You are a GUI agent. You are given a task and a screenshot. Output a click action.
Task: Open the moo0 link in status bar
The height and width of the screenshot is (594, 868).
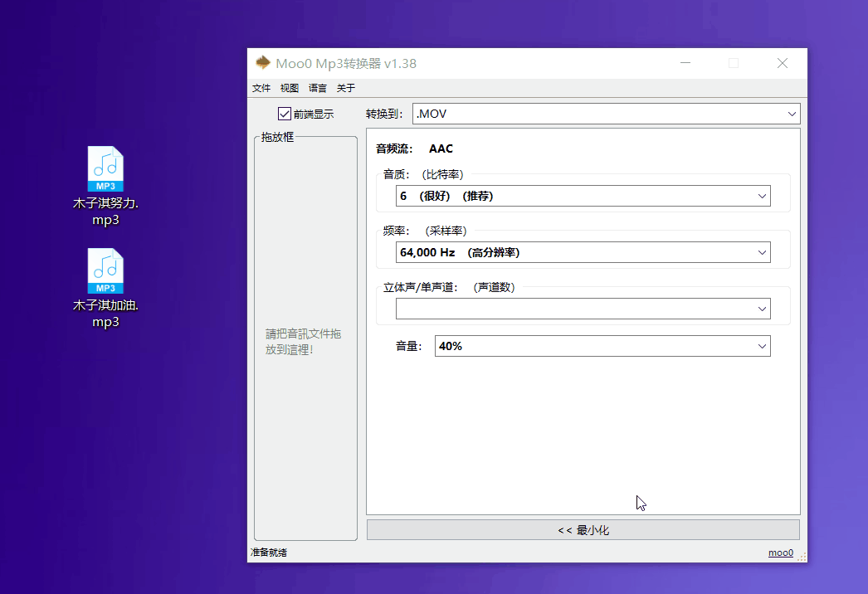781,553
